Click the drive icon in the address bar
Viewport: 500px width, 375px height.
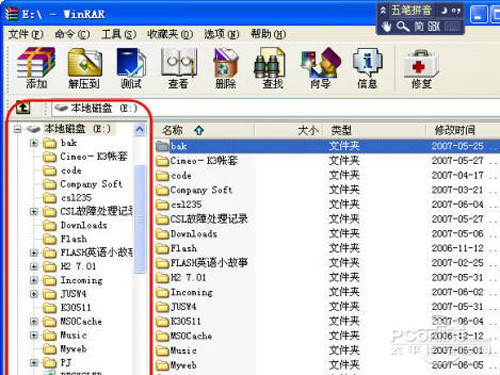(x=61, y=108)
